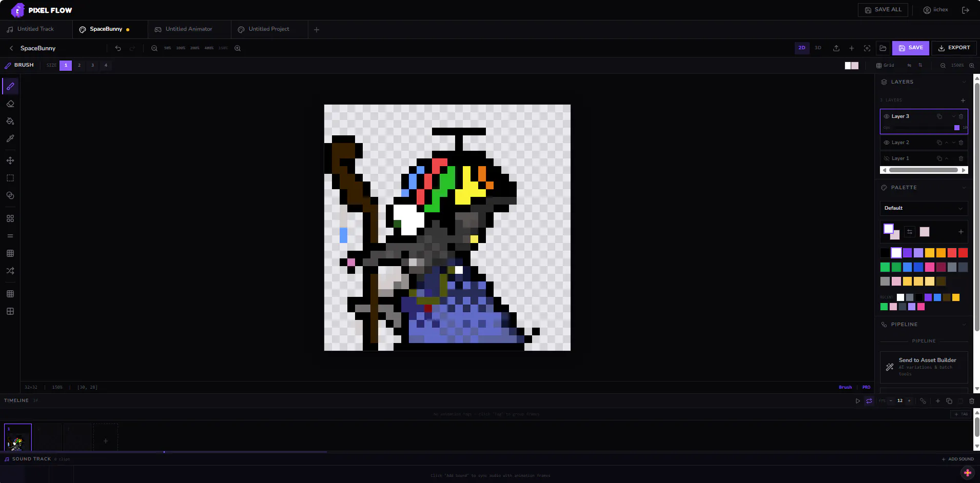Select the Eyedropper color picker tool

pos(10,138)
